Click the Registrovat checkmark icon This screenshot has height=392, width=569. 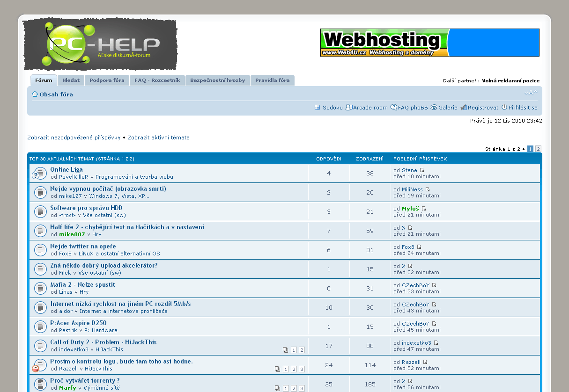point(464,108)
